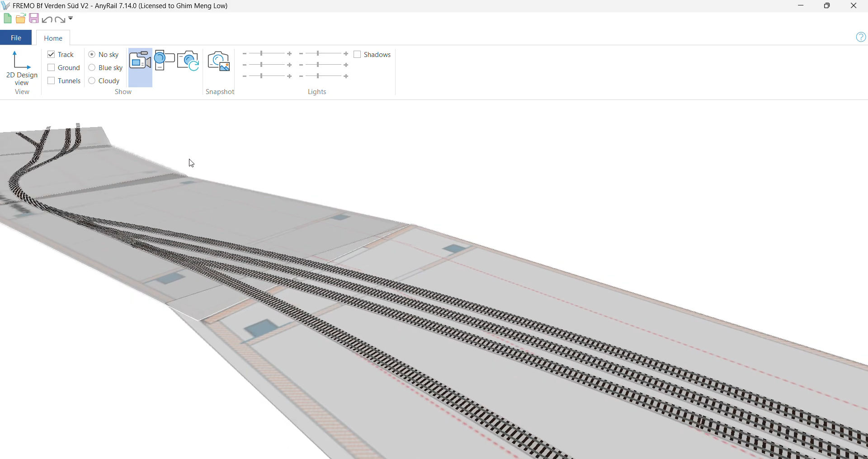Screen dimensions: 868x459
Task: Click the reset camera icon in Show group
Action: [x=188, y=61]
